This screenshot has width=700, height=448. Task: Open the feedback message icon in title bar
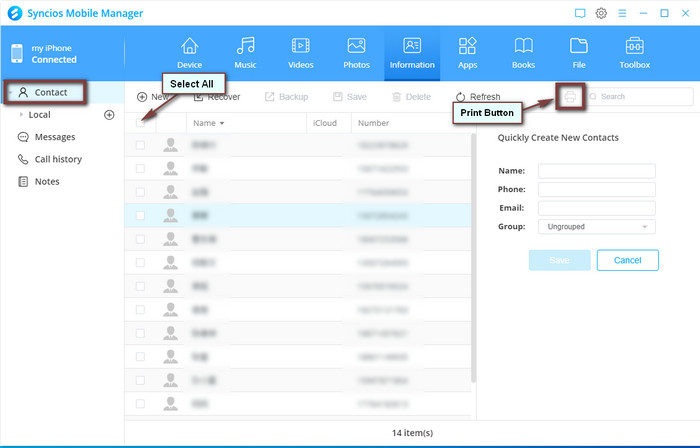click(x=580, y=13)
